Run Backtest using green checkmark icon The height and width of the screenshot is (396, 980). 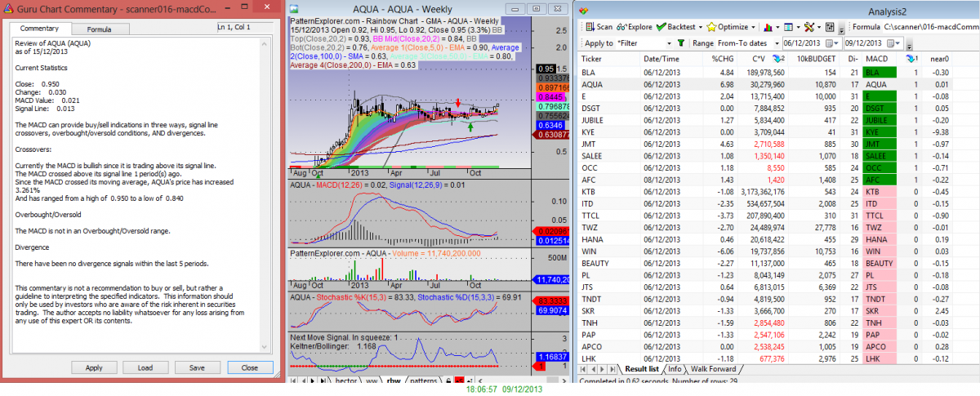(x=662, y=27)
